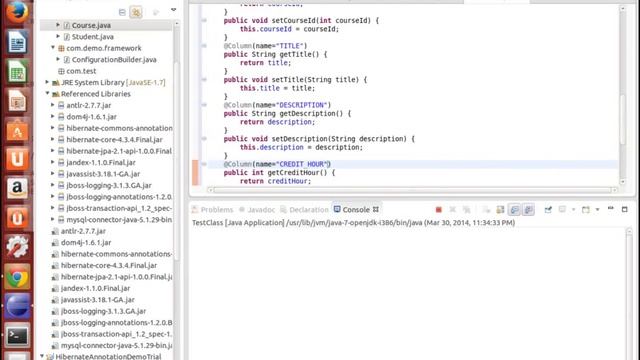Place cursor on @Column CREDIT_HOUR line
Image resolution: width=640 pixels, height=360 pixels.
point(277,164)
